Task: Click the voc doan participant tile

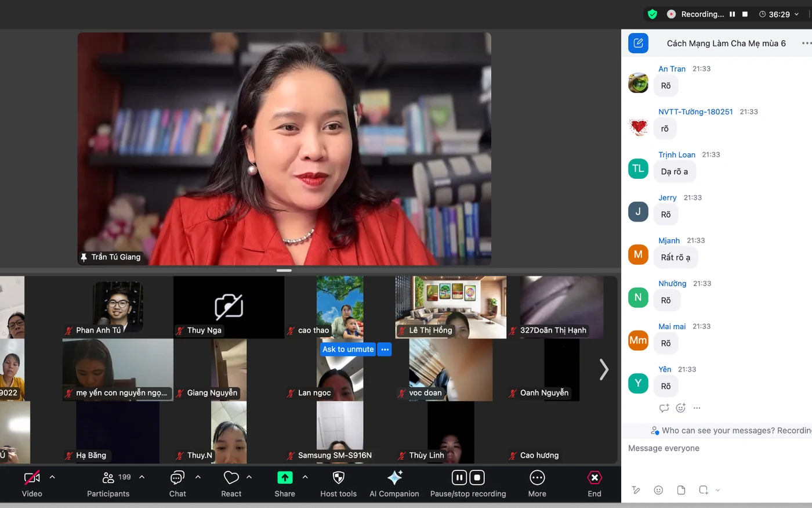Action: [451, 370]
